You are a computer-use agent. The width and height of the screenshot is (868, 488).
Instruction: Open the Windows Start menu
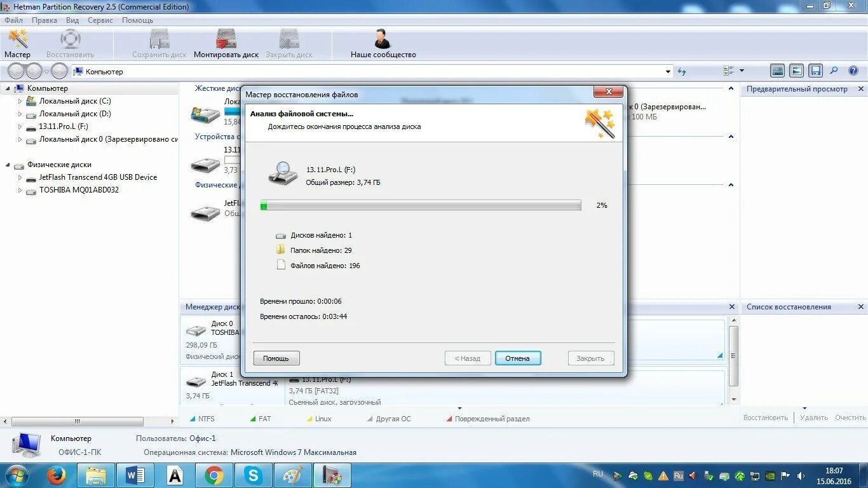pos(17,475)
